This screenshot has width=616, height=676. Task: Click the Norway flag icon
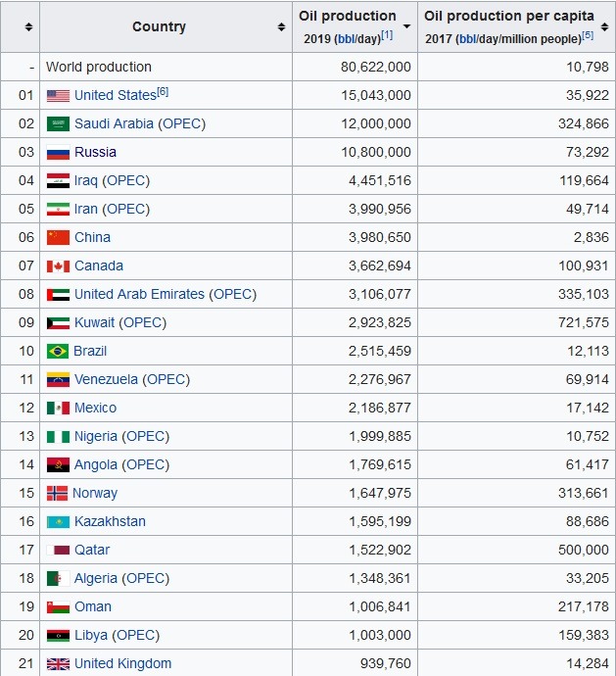click(x=57, y=493)
